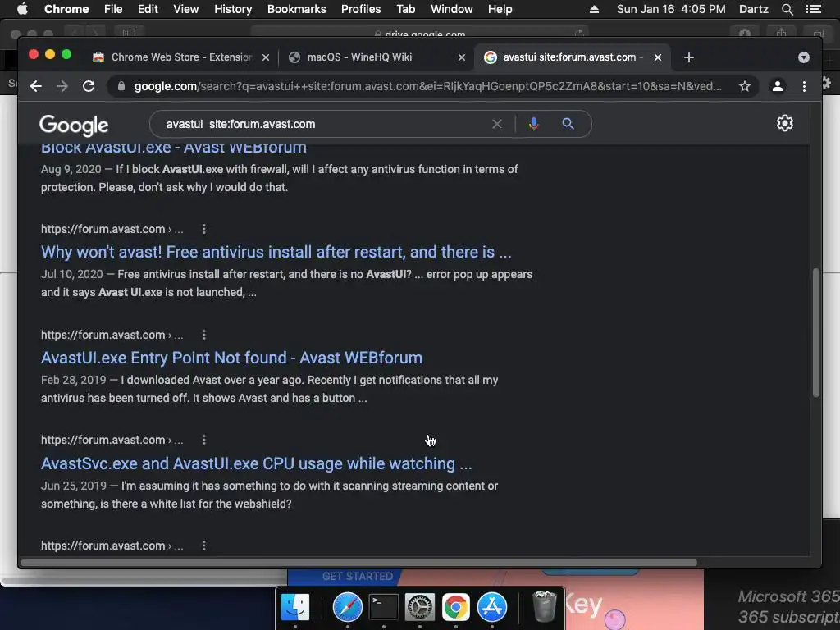Open the Profiles menu
The image size is (840, 630).
point(361,9)
